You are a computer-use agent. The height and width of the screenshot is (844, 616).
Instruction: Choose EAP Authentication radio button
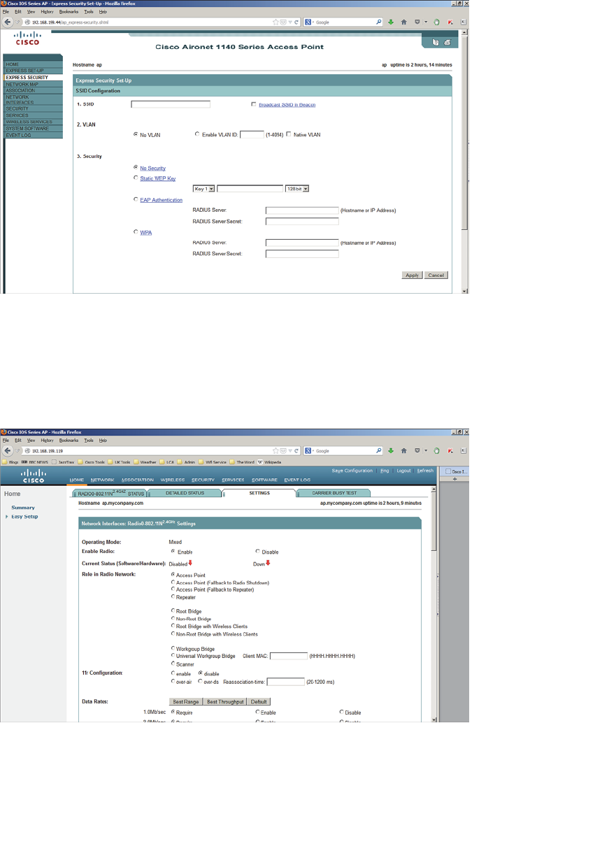tap(136, 200)
